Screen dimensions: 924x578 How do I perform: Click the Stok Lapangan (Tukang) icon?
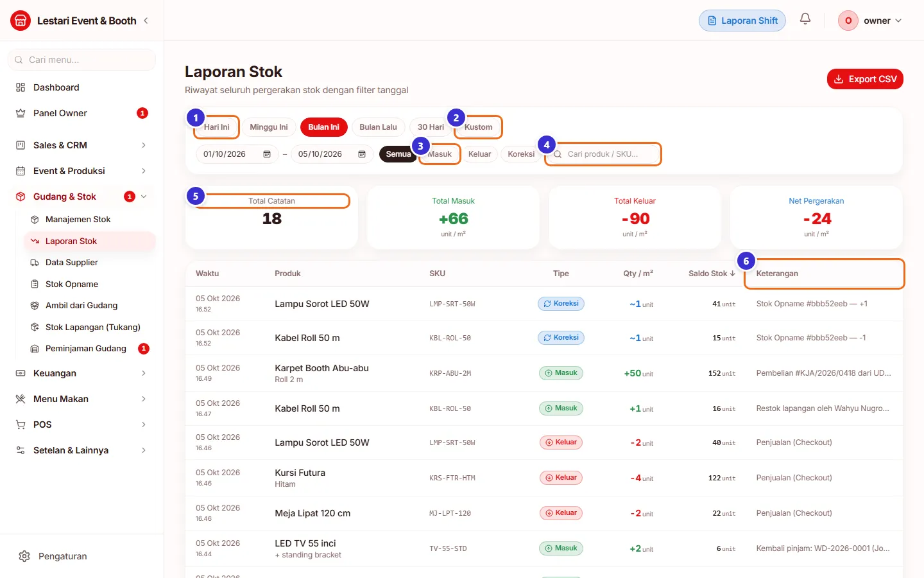pyautogui.click(x=35, y=327)
